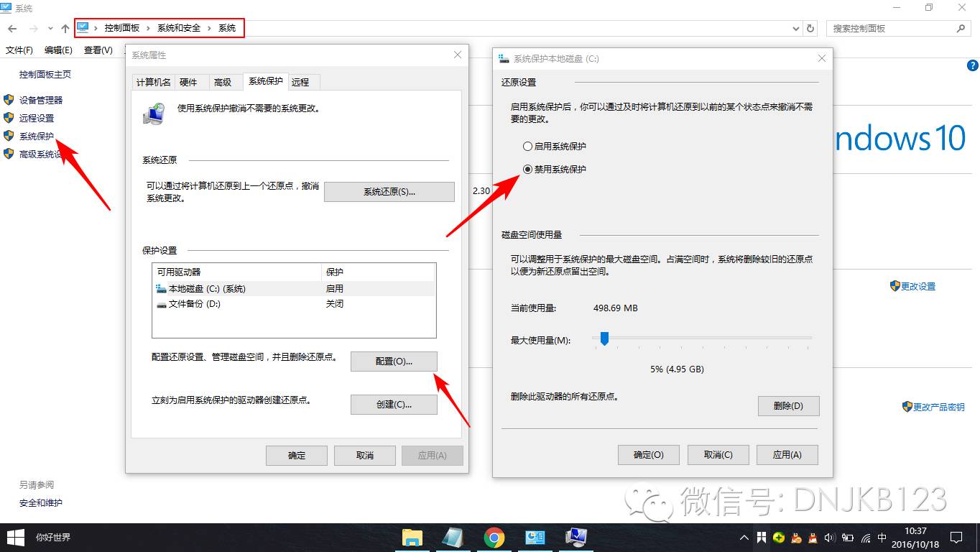Click 更改产品密钥 link
Screen dimensions: 980x552
click(939, 407)
